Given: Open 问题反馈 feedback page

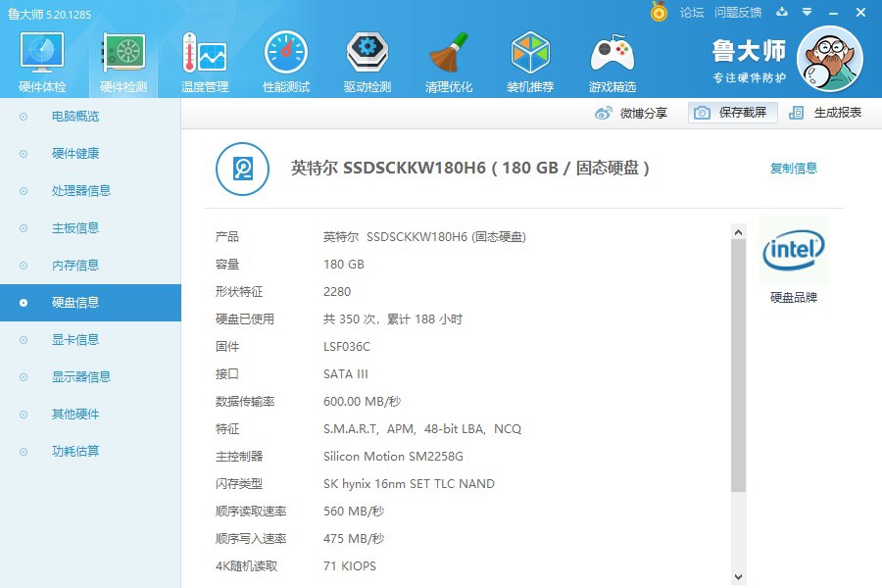Looking at the screenshot, I should (x=737, y=13).
